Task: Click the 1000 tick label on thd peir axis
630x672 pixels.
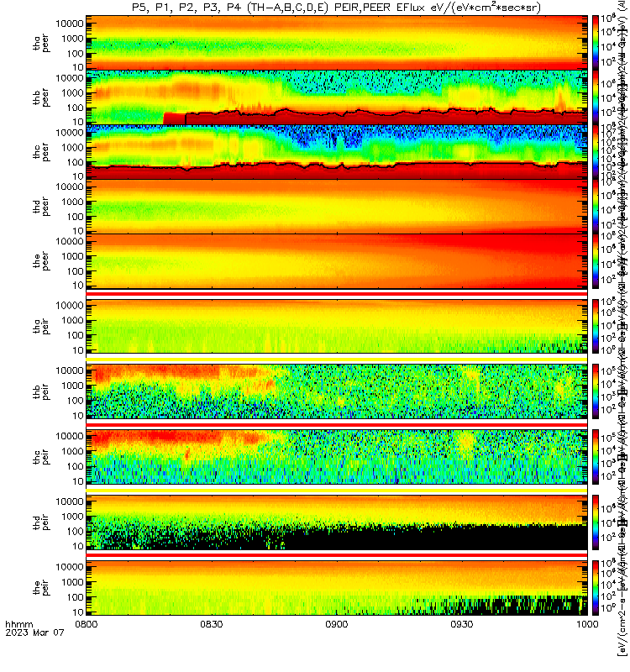Action: click(x=72, y=517)
